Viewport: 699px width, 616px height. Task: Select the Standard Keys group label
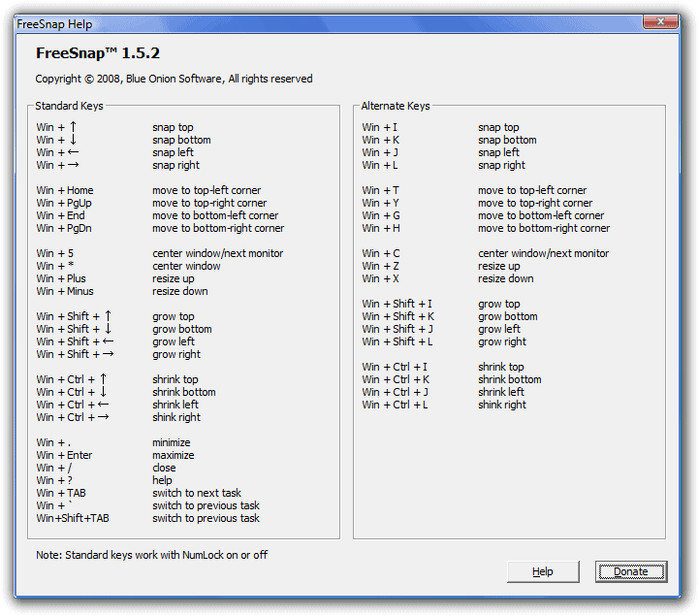click(69, 106)
